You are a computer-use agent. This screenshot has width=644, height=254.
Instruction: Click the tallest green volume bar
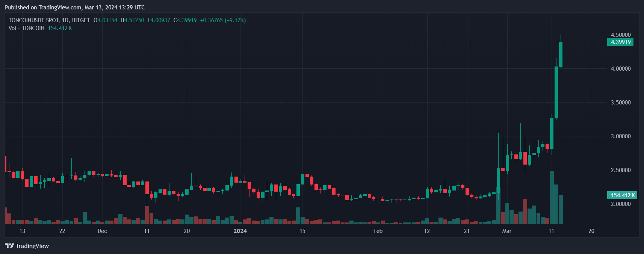point(552,198)
